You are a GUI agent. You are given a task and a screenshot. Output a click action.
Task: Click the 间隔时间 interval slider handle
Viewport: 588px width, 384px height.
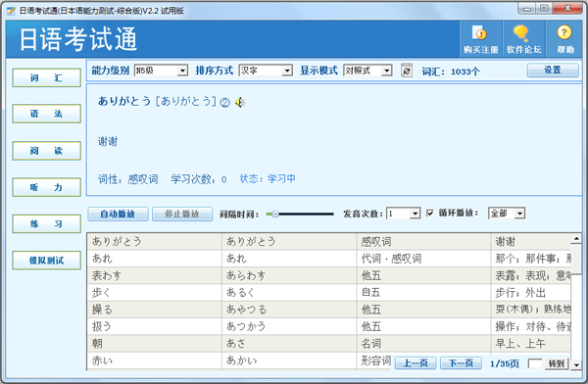point(275,215)
